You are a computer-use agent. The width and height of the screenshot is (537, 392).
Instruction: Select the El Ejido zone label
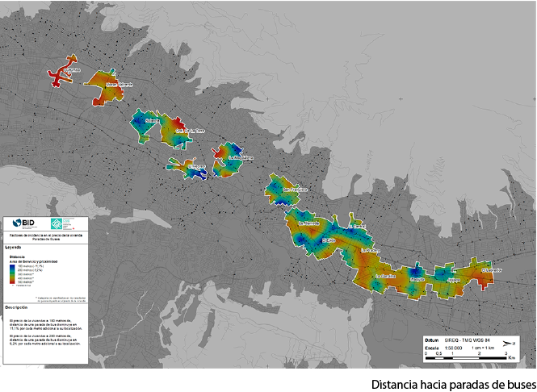(x=328, y=240)
